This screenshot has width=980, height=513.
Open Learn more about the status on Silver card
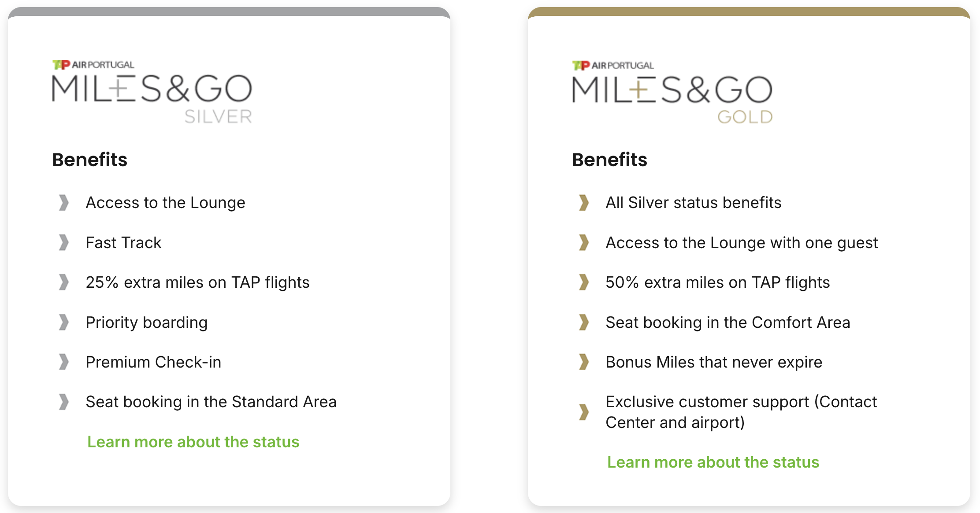tap(193, 442)
